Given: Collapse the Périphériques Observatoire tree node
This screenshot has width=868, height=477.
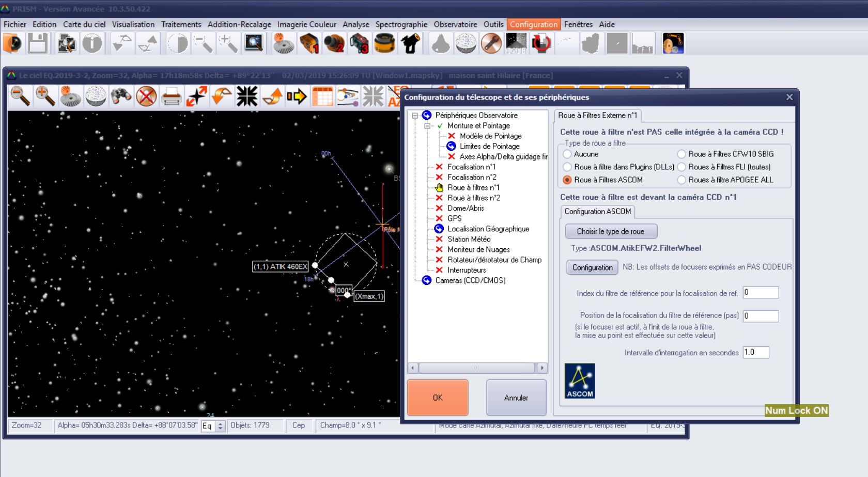Looking at the screenshot, I should pos(415,116).
